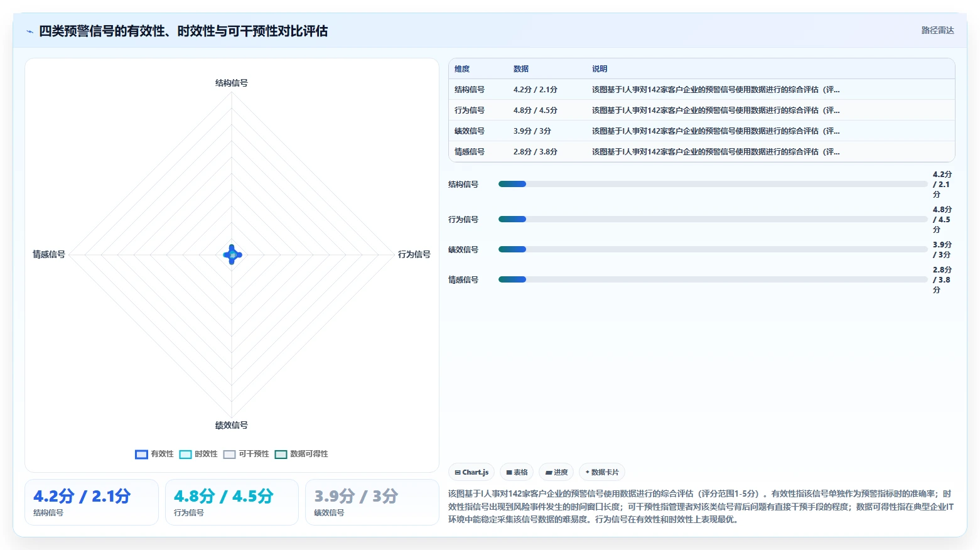Click the 进度 chip
This screenshot has width=980, height=550.
pyautogui.click(x=556, y=472)
